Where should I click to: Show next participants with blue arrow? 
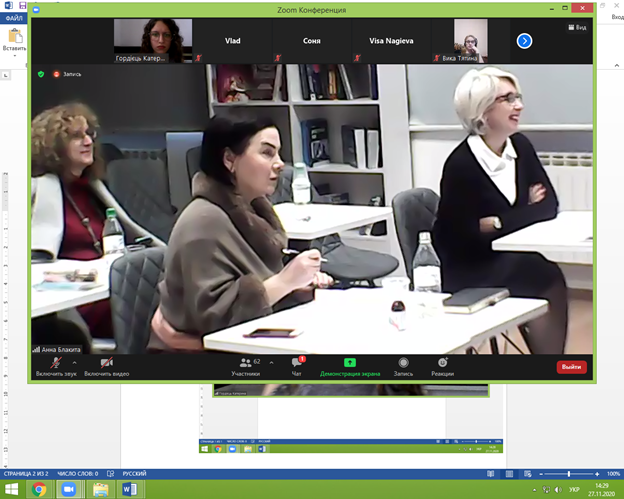524,41
